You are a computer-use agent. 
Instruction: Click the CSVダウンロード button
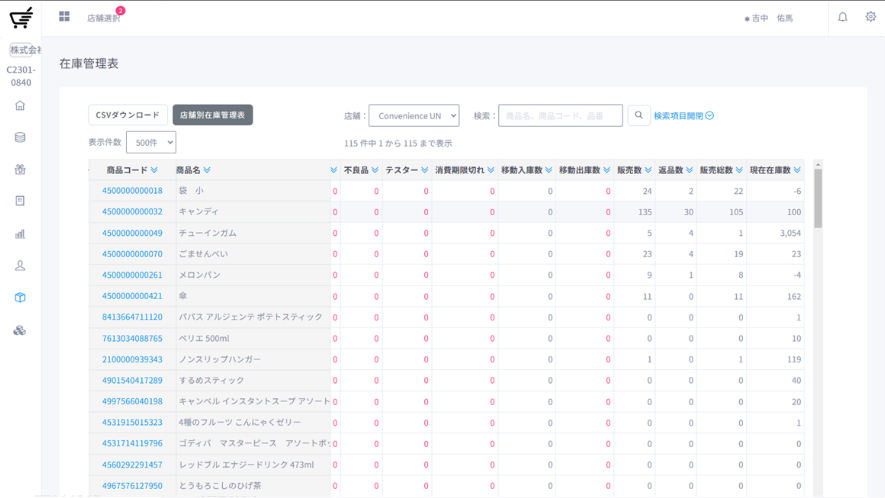click(x=128, y=116)
